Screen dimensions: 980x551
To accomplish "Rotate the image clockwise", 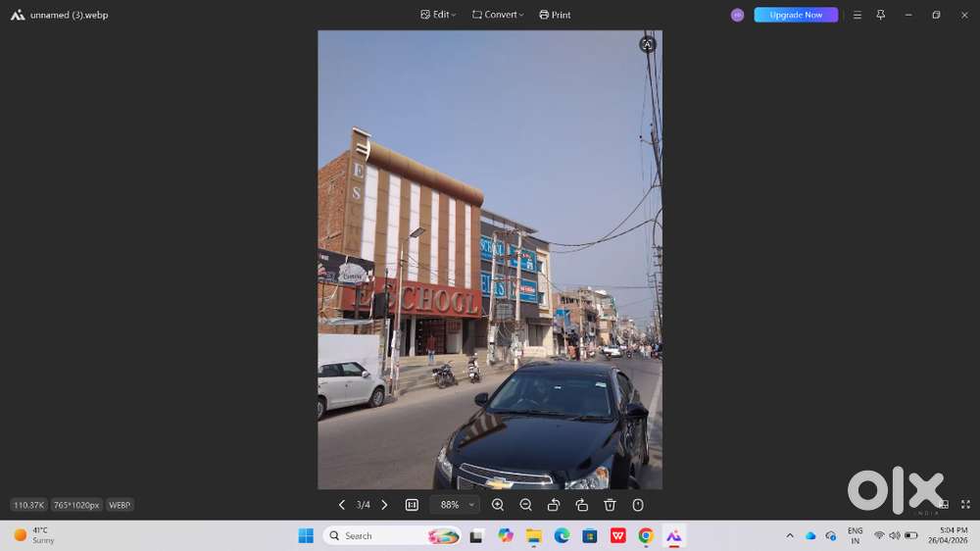I will pos(581,505).
